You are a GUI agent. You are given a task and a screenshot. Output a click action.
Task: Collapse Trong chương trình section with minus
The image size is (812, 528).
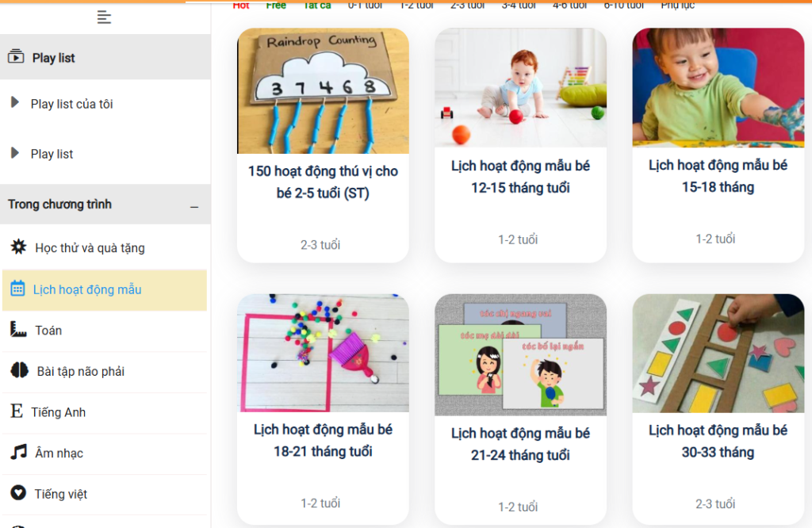coord(194,207)
